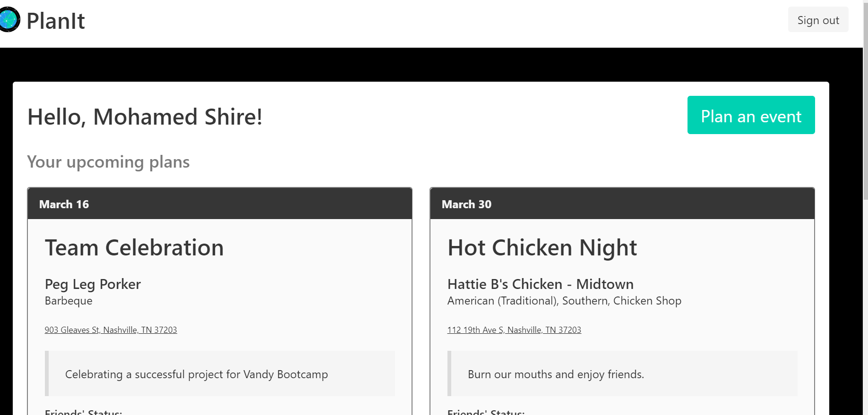Click the PlanIt brand name text
The width and height of the screenshot is (868, 415).
tap(56, 21)
